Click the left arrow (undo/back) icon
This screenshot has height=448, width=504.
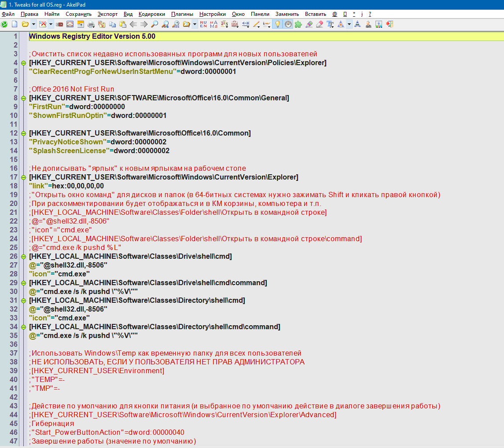(133, 25)
